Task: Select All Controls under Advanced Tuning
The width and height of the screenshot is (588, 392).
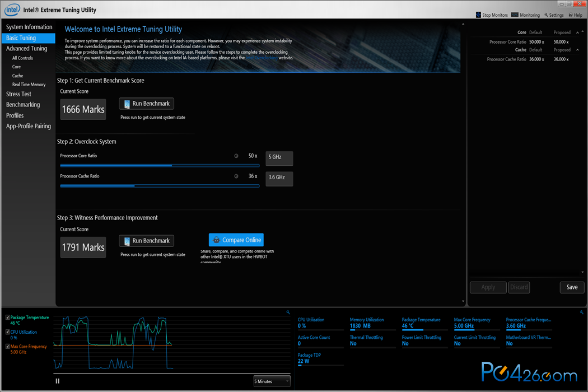Action: pos(22,58)
